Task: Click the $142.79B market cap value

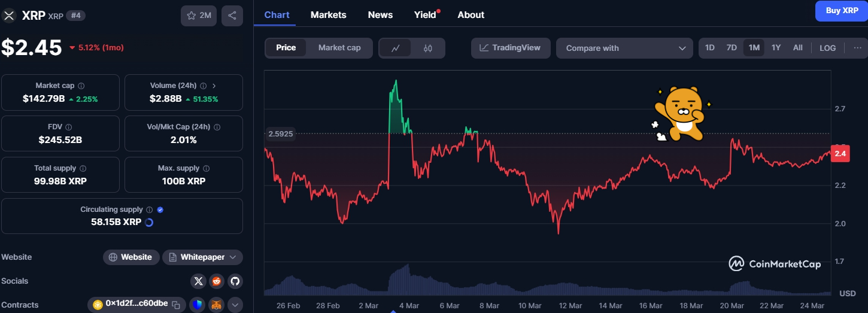Action: pyautogui.click(x=43, y=99)
